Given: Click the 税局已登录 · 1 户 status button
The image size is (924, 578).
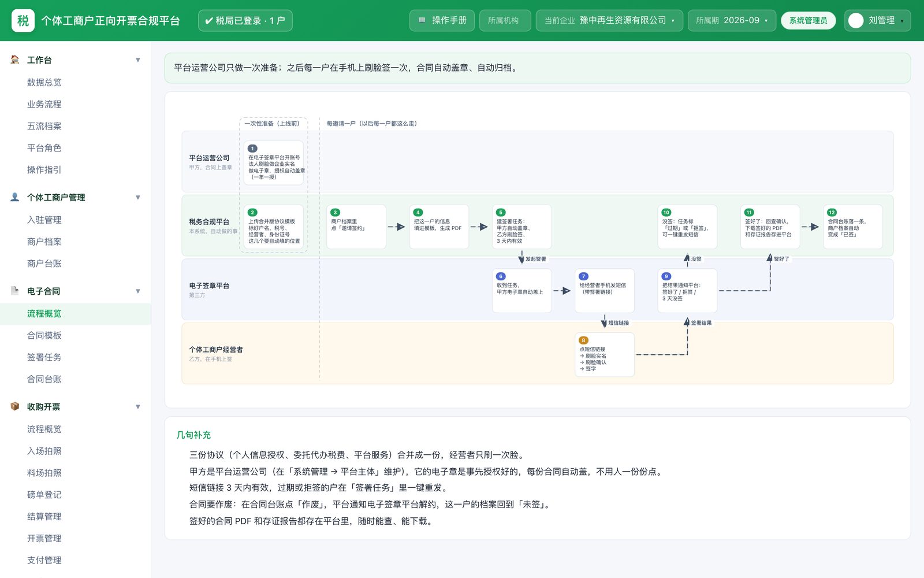Looking at the screenshot, I should tap(245, 20).
